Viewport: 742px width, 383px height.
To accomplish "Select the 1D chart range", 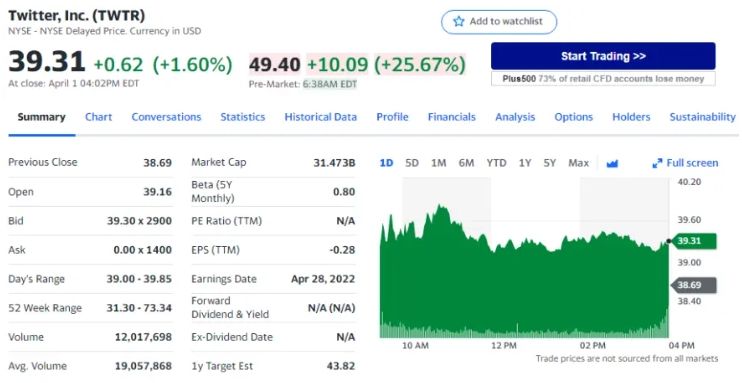I will pos(386,163).
